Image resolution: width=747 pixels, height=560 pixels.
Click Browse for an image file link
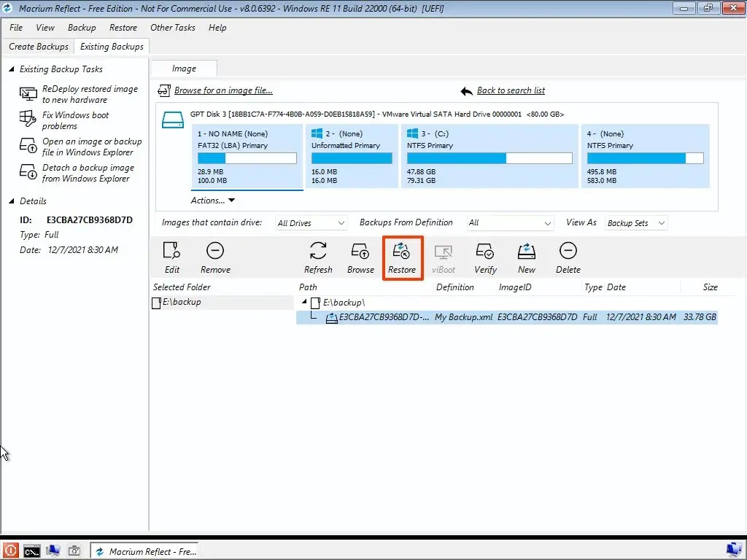pyautogui.click(x=223, y=90)
